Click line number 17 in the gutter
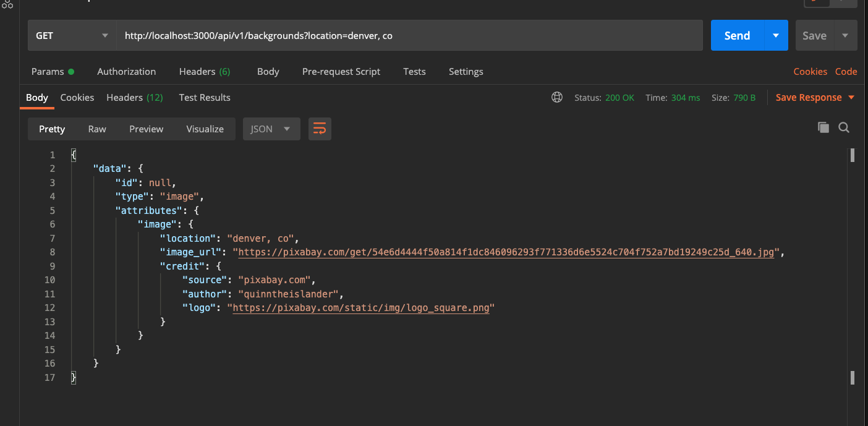Image resolution: width=868 pixels, height=426 pixels. coord(50,377)
